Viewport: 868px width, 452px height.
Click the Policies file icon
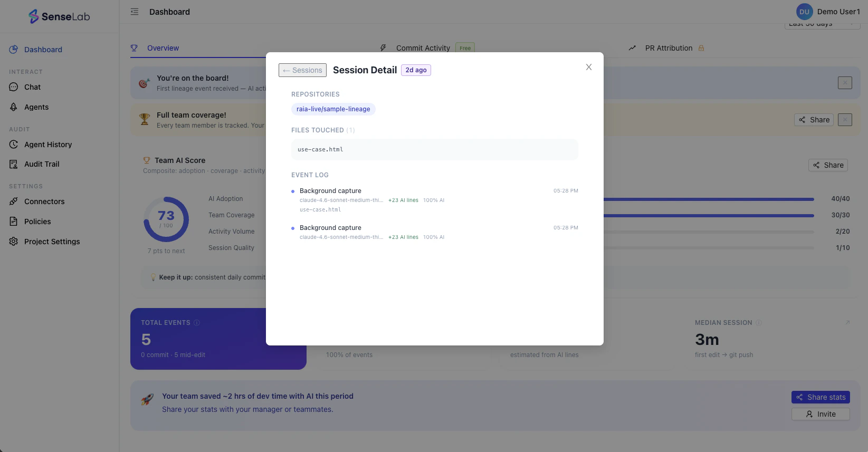[x=14, y=222]
